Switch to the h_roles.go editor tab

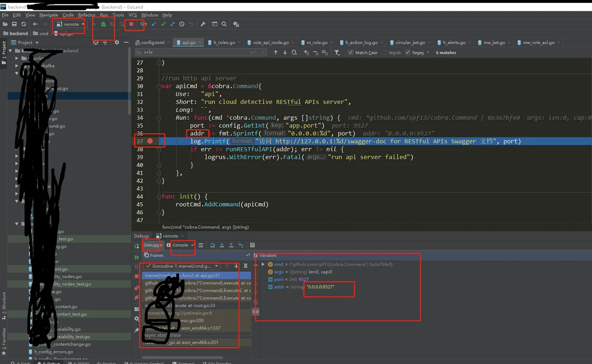(x=224, y=43)
